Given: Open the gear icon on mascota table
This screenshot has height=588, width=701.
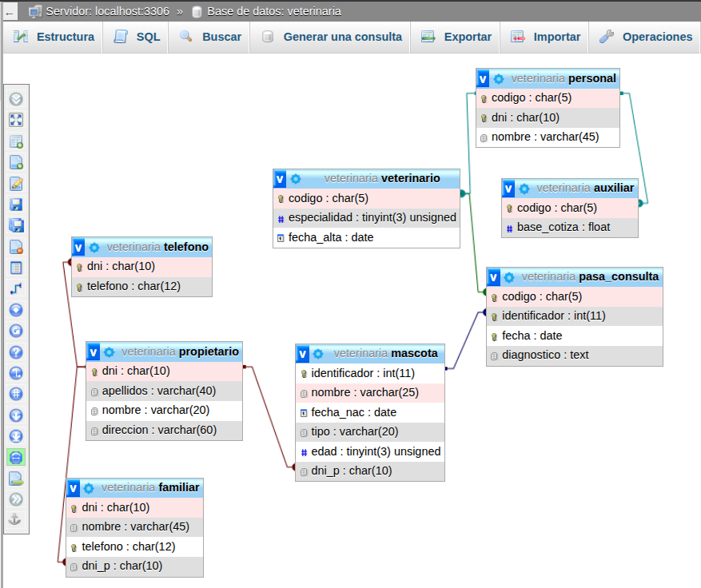Looking at the screenshot, I should coord(318,353).
